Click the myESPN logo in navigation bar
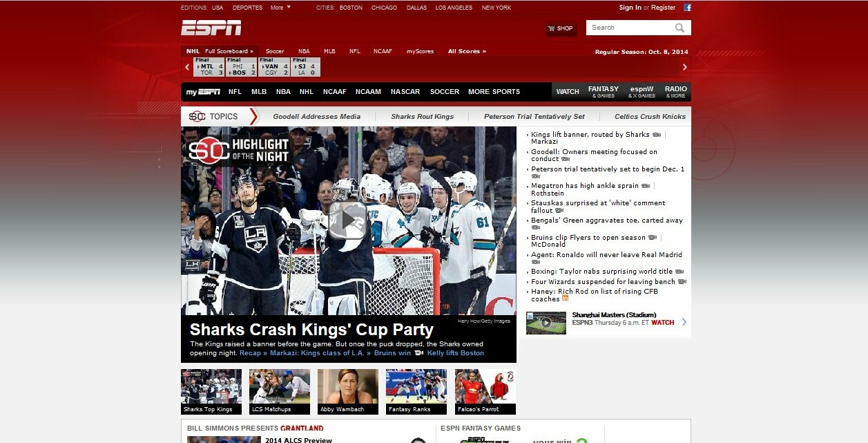 [x=202, y=92]
